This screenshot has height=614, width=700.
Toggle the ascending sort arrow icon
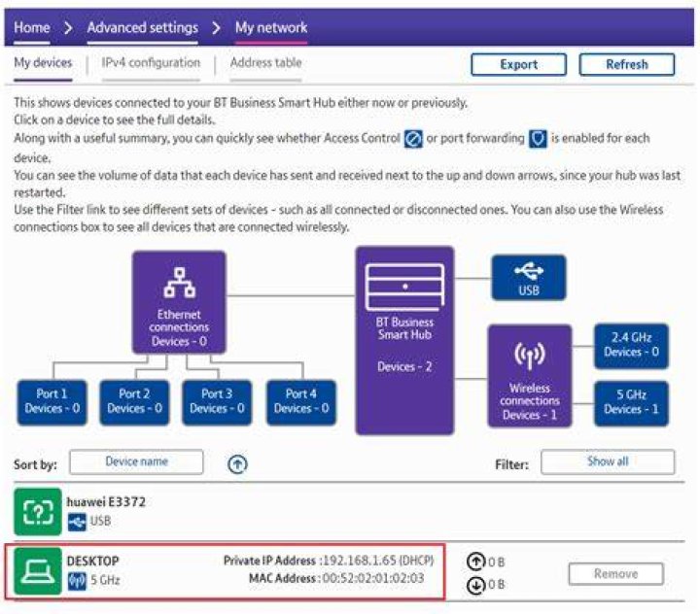tap(237, 464)
